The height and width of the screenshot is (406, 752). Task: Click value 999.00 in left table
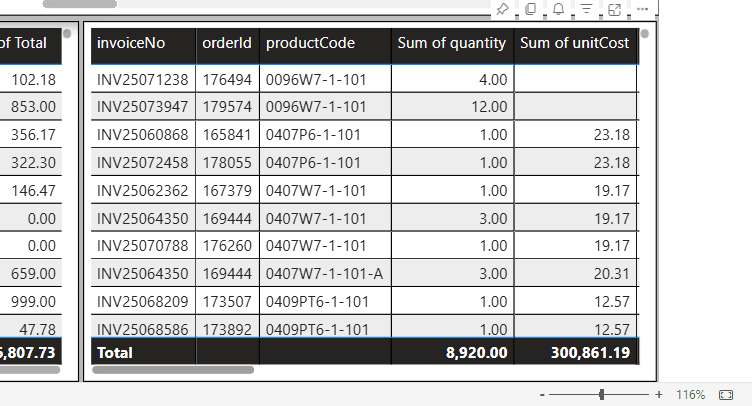[34, 302]
